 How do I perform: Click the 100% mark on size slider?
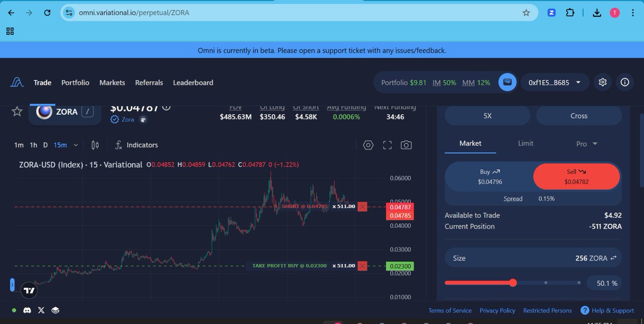point(579,283)
